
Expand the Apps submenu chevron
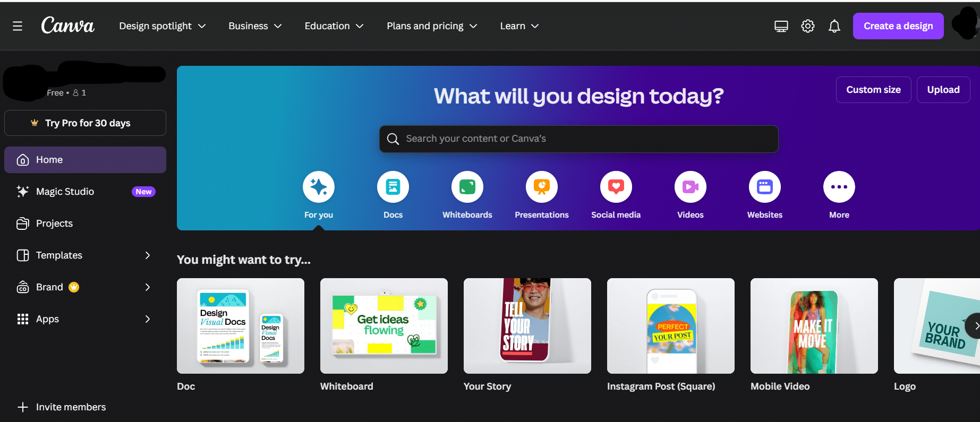point(148,319)
